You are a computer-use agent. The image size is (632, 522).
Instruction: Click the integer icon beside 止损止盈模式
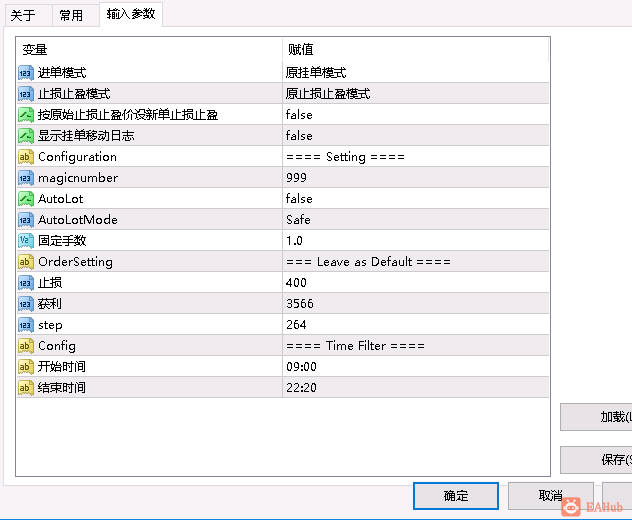click(x=26, y=94)
